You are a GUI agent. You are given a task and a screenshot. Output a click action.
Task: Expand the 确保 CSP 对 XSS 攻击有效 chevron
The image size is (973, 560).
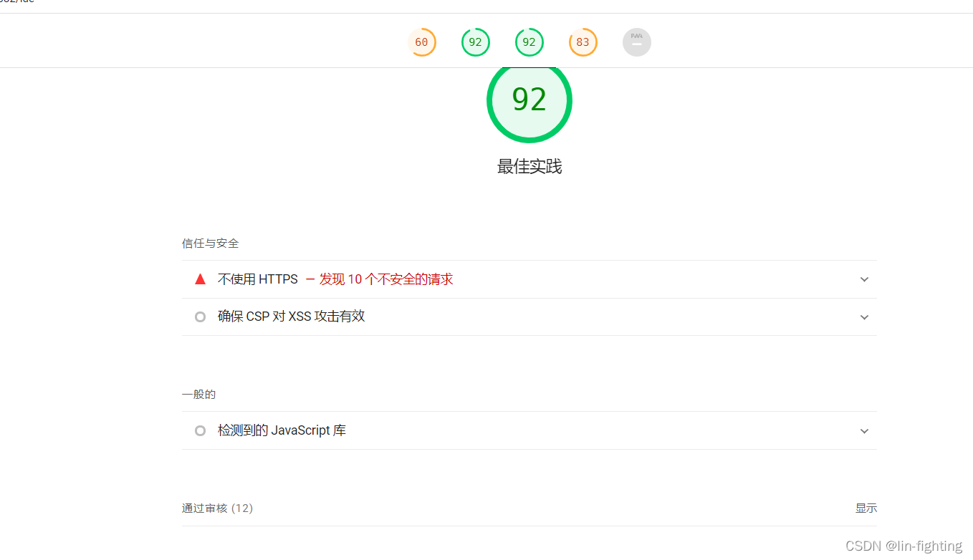pyautogui.click(x=864, y=317)
